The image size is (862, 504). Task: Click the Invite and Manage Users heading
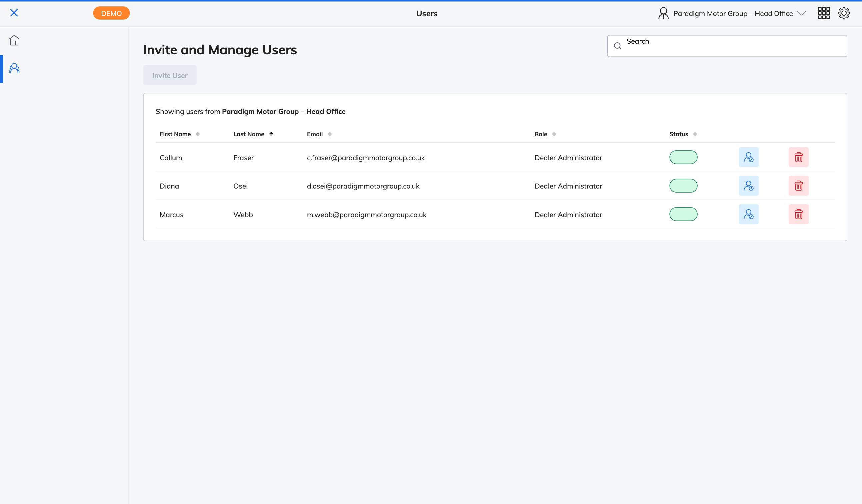[x=220, y=50]
